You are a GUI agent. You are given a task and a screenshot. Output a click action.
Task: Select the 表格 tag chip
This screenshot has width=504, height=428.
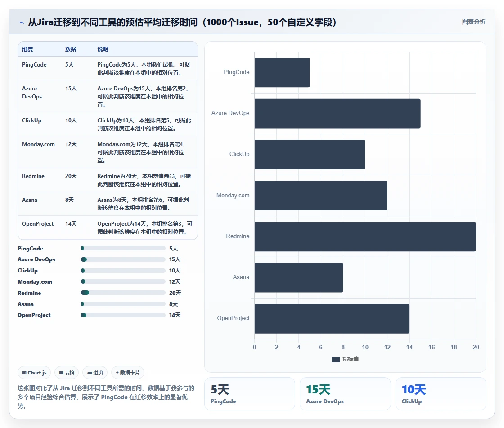pyautogui.click(x=67, y=373)
